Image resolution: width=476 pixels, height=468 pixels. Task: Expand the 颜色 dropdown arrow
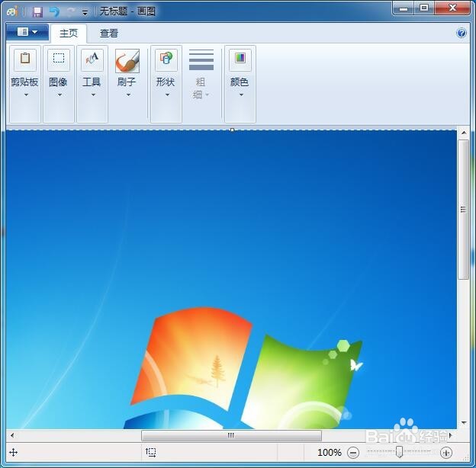pos(241,95)
